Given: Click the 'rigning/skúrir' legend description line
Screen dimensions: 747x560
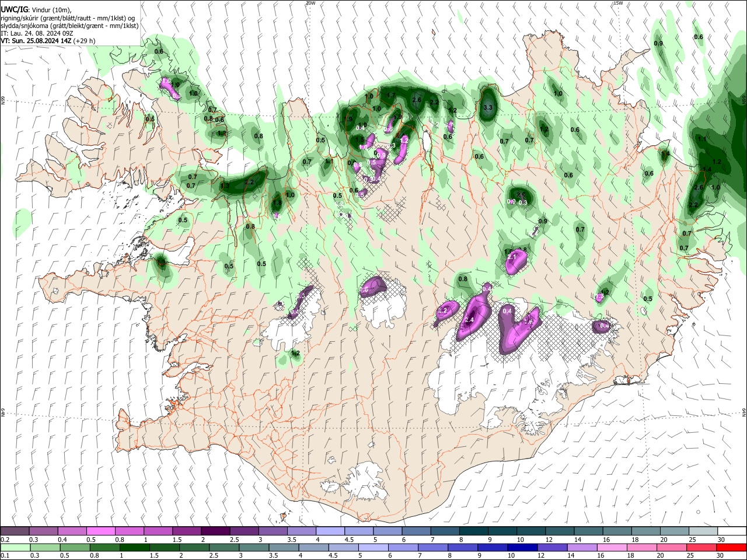Looking at the screenshot, I should pos(68,18).
